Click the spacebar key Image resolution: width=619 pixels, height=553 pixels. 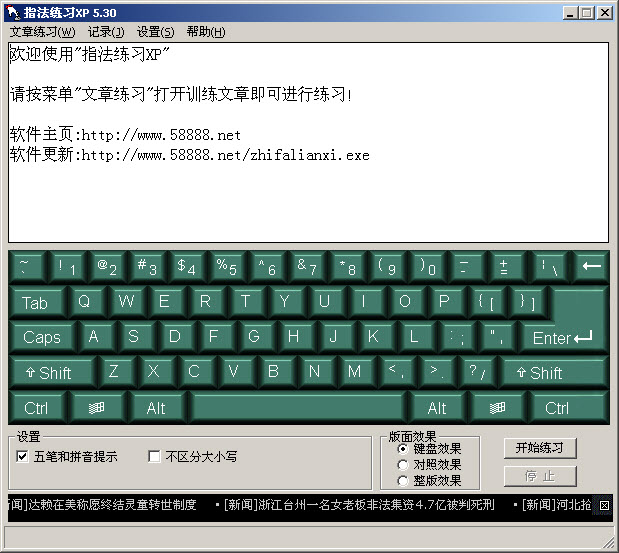pyautogui.click(x=297, y=407)
